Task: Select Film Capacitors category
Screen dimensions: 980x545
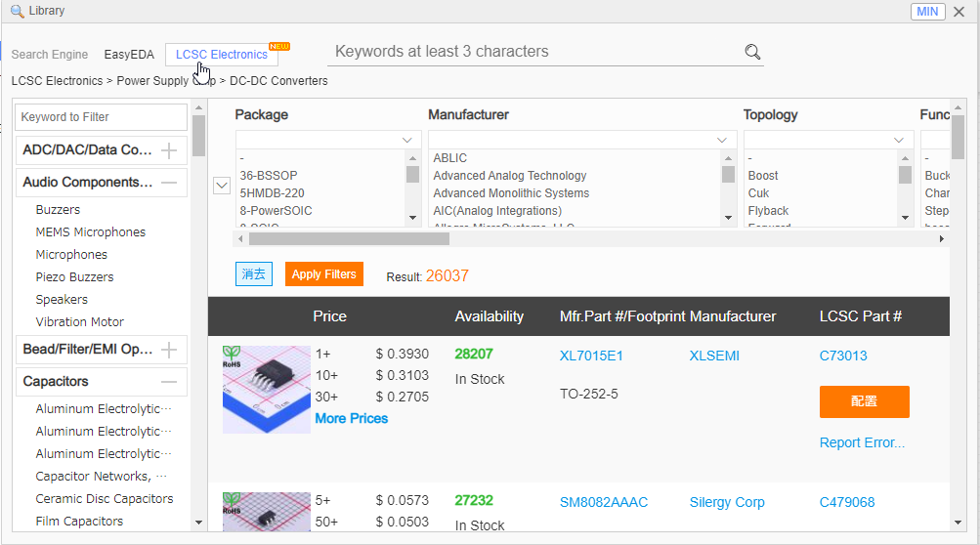Action: click(79, 522)
